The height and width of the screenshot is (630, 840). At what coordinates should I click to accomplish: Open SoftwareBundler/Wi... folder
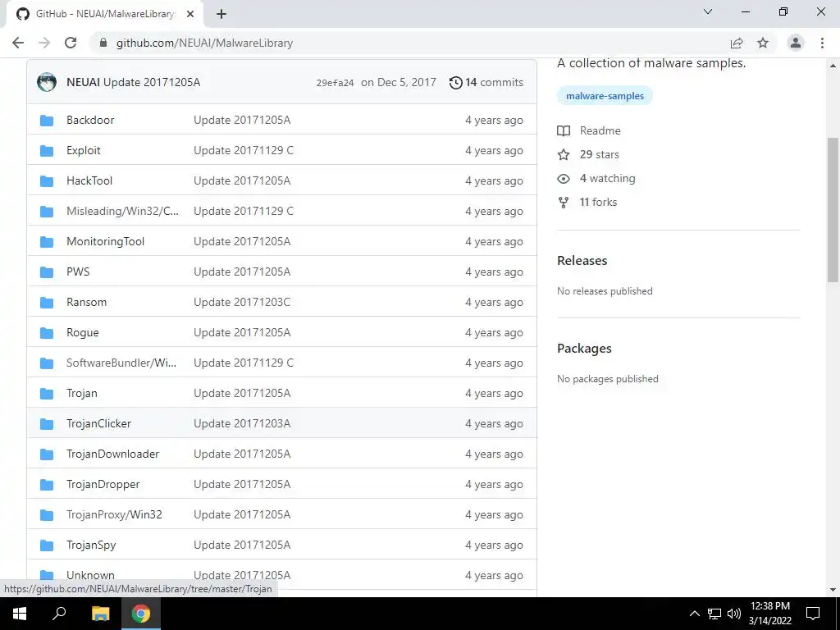tap(121, 363)
